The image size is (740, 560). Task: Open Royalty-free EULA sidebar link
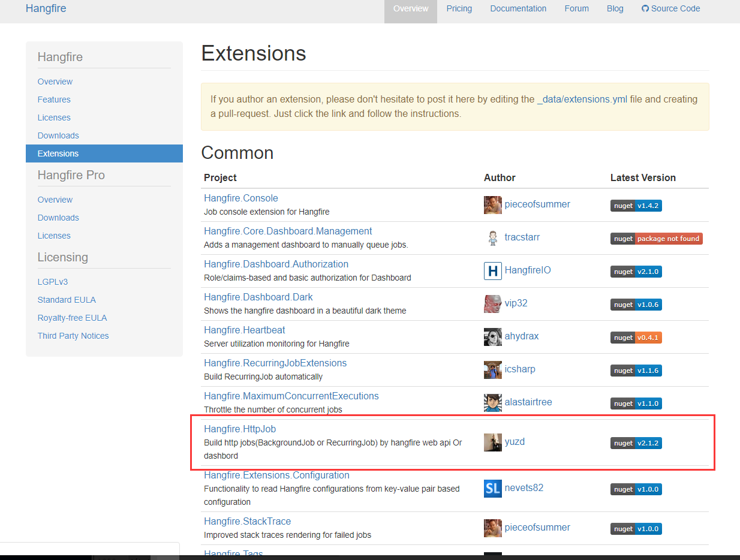[72, 318]
